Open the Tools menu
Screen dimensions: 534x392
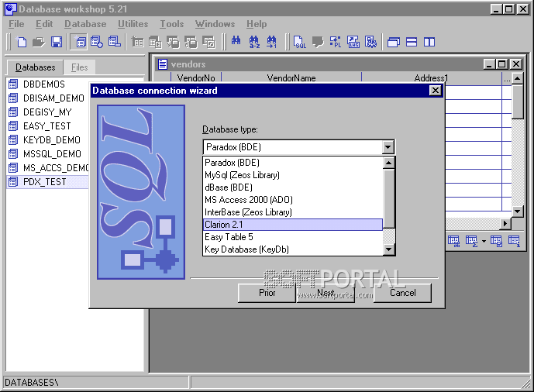pos(171,24)
